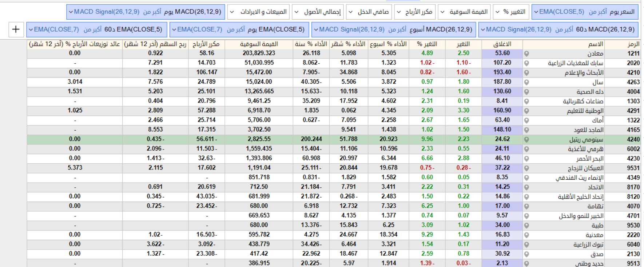Click the pin icon for معدنية
Viewport: 644px width, 267px height.
point(526,235)
